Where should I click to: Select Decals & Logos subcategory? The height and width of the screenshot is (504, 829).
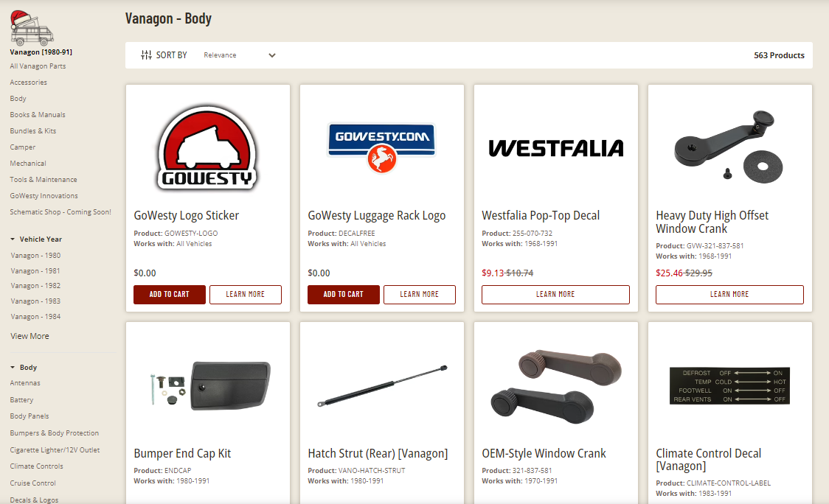pyautogui.click(x=35, y=500)
